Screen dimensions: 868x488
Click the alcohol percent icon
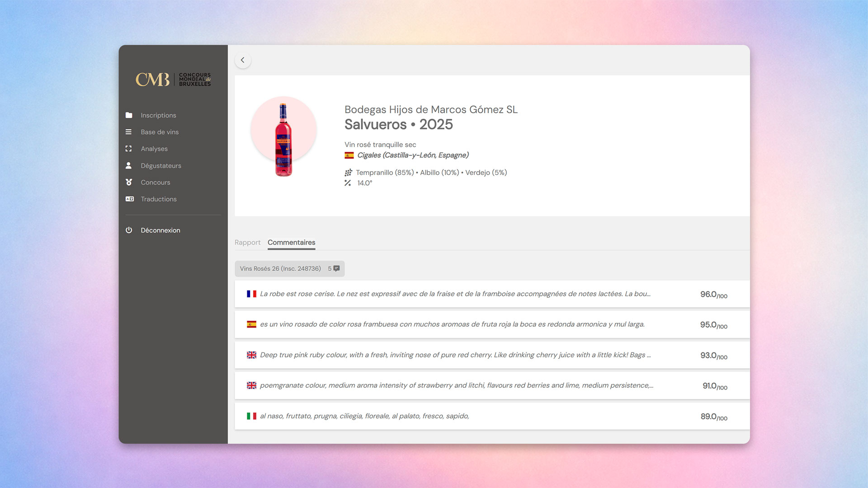(x=348, y=183)
